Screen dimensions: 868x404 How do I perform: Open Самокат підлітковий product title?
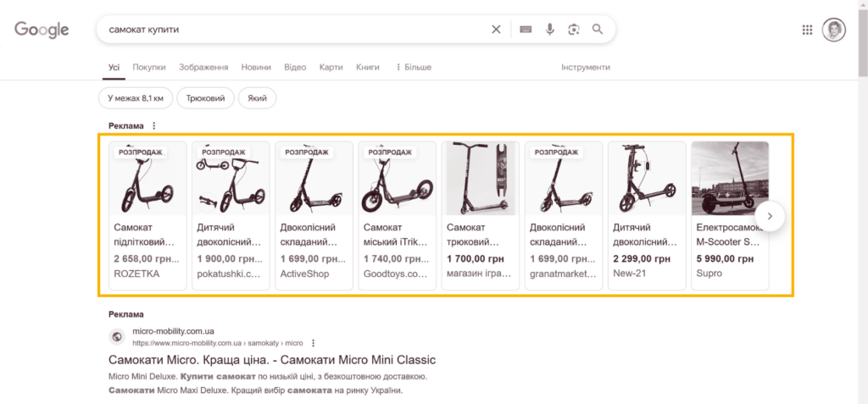coord(144,235)
